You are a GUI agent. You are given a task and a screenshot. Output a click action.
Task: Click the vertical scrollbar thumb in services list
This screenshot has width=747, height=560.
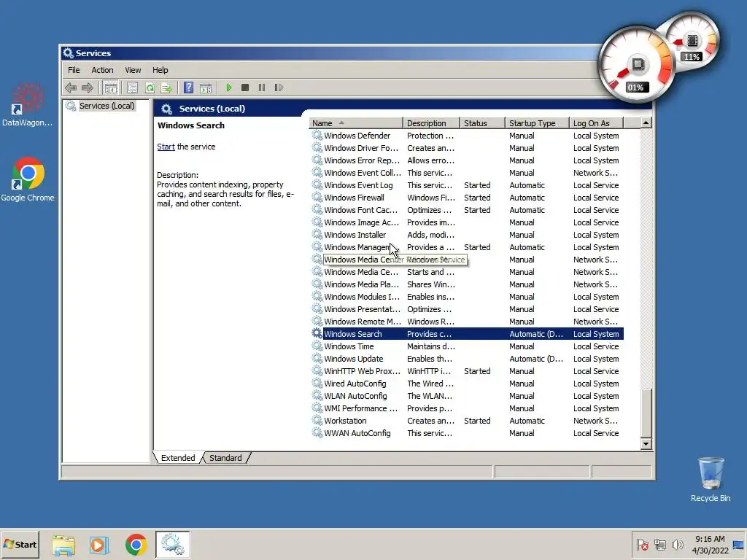[646, 413]
